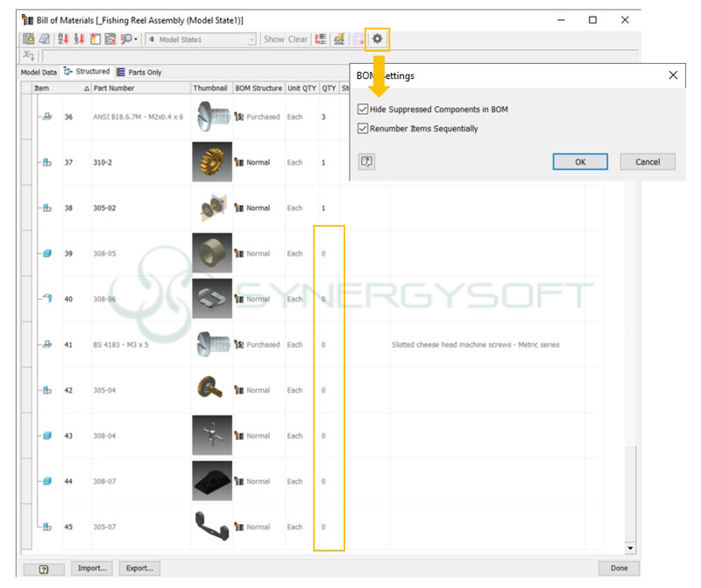This screenshot has height=588, width=701.
Task: Switch to the Parts Only tab
Action: [x=139, y=72]
